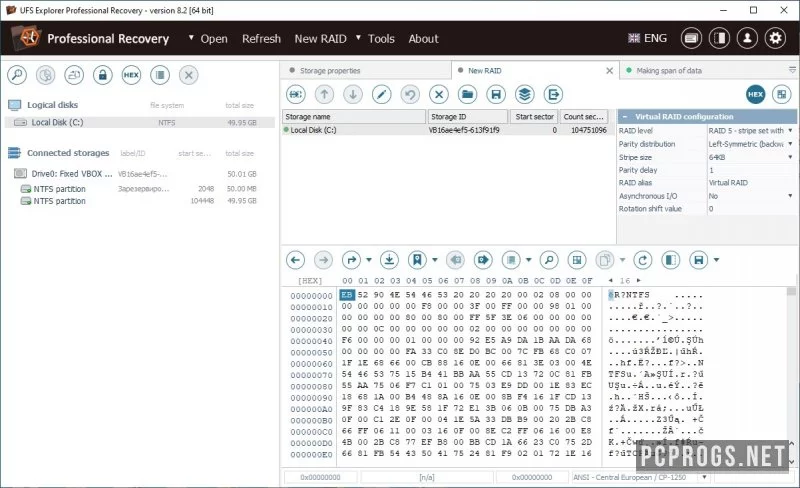Click the disabled X icon in left toolbar
The height and width of the screenshot is (488, 800).
click(x=188, y=75)
